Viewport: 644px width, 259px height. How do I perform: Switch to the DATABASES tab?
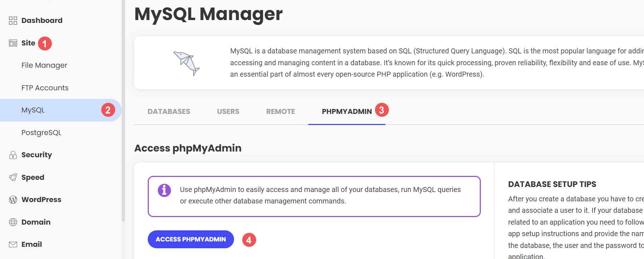(x=169, y=111)
